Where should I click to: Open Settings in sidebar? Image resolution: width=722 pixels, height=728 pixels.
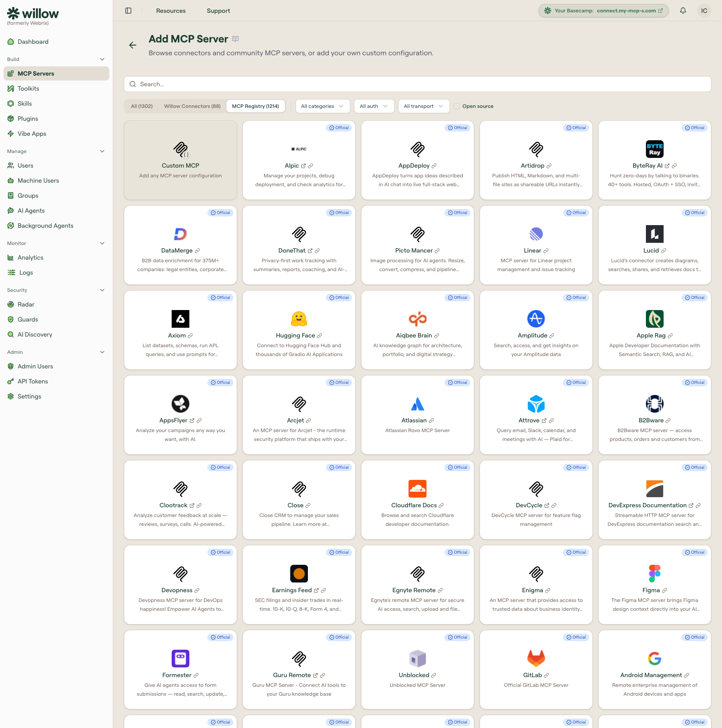tap(56, 396)
